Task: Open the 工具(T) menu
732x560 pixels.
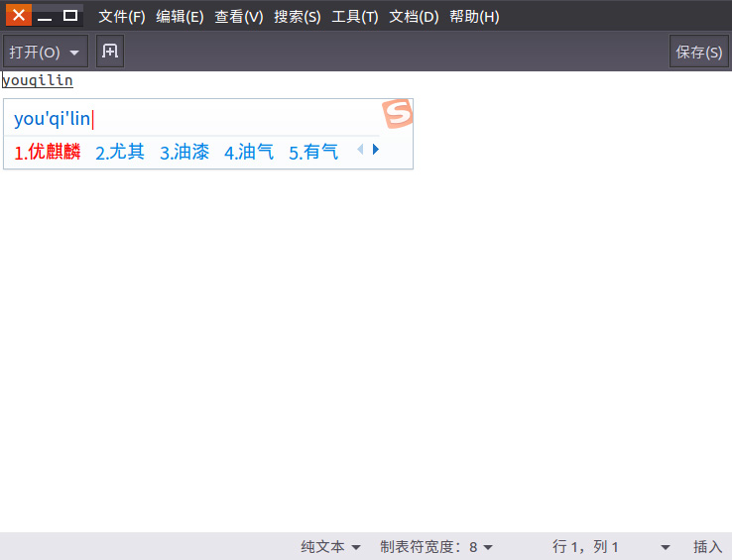Action: pyautogui.click(x=355, y=16)
